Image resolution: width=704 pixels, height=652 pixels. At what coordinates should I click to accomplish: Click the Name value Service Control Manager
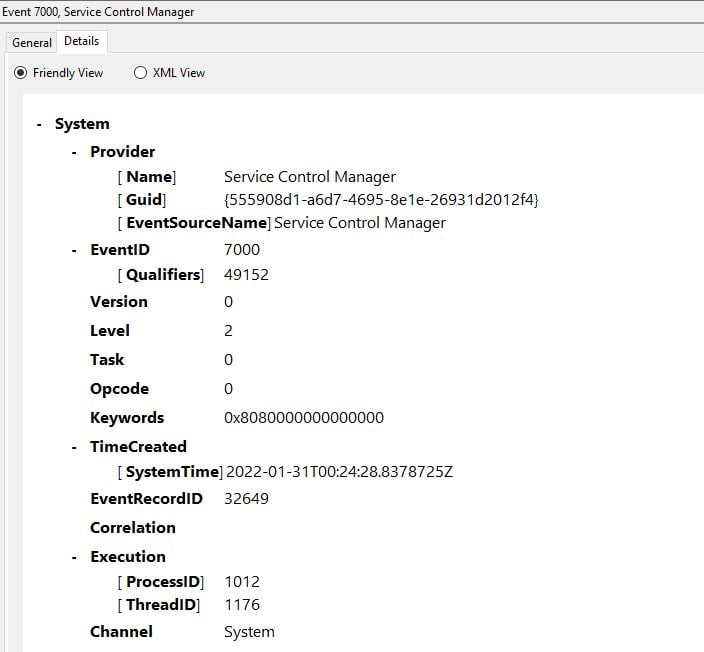(x=310, y=177)
